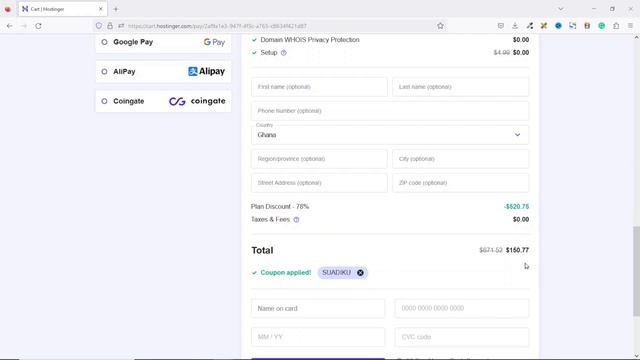Viewport: 640px width, 360px height.
Task: Click the browser address bar URL
Action: [x=217, y=26]
